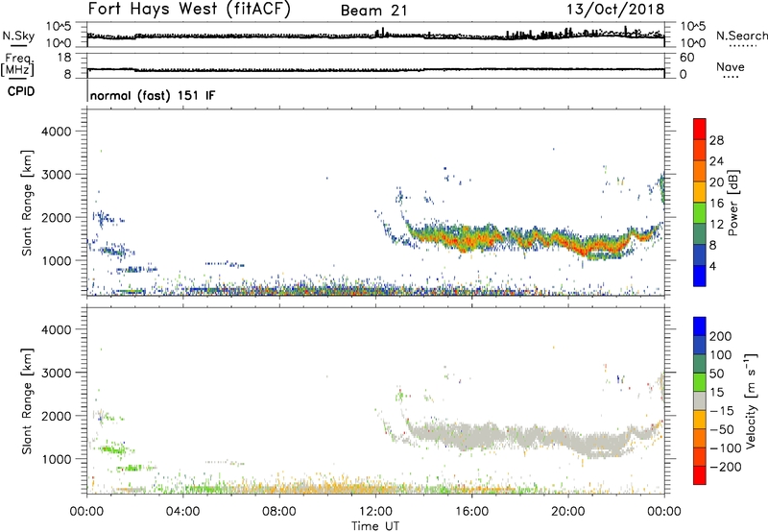Click the '4000' tick in power panel
The width and height of the screenshot is (768, 532).
coord(57,132)
